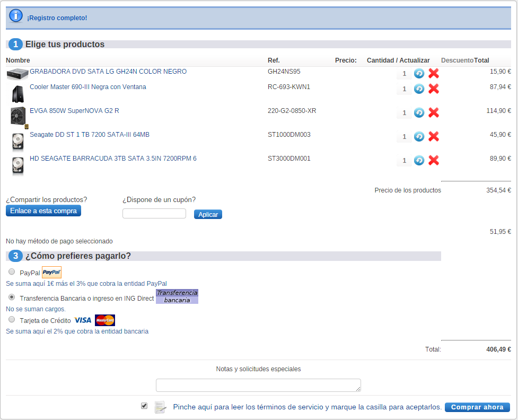This screenshot has width=518, height=420.
Task: Click the info icon beside Registro completo
Action: 16,16
